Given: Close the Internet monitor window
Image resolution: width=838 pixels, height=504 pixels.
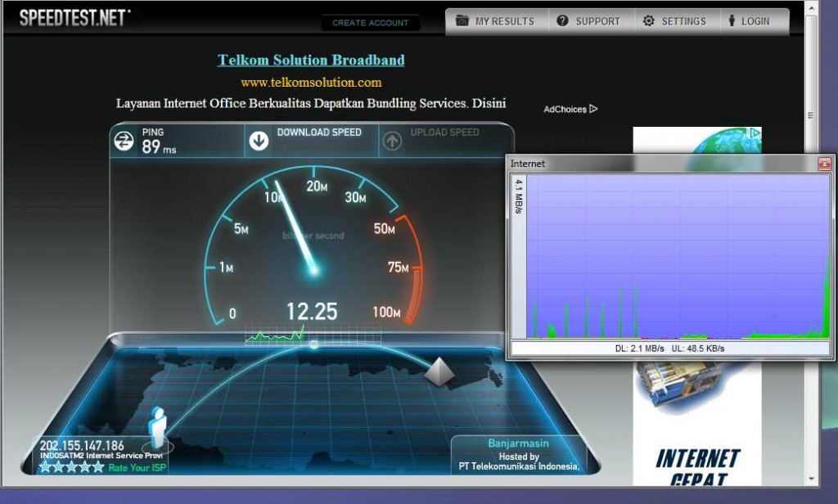Looking at the screenshot, I should 824,164.
